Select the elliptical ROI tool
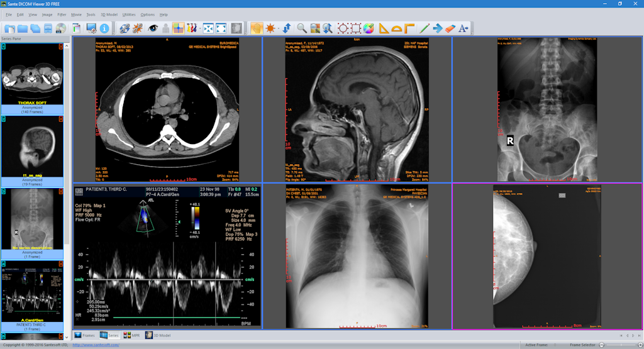 343,28
